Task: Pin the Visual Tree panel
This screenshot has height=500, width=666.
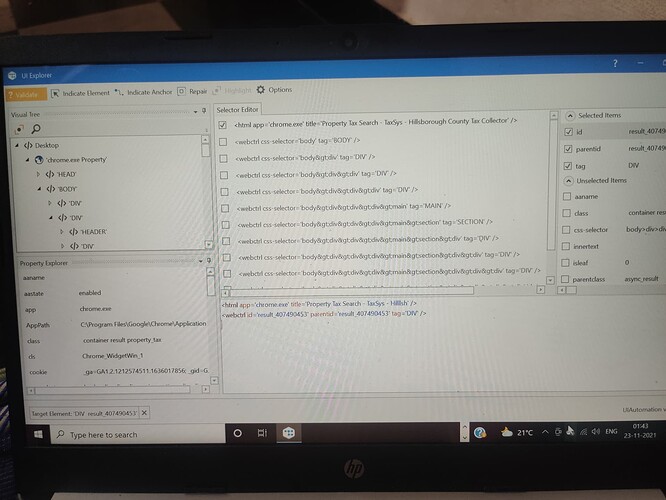Action: click(x=204, y=110)
